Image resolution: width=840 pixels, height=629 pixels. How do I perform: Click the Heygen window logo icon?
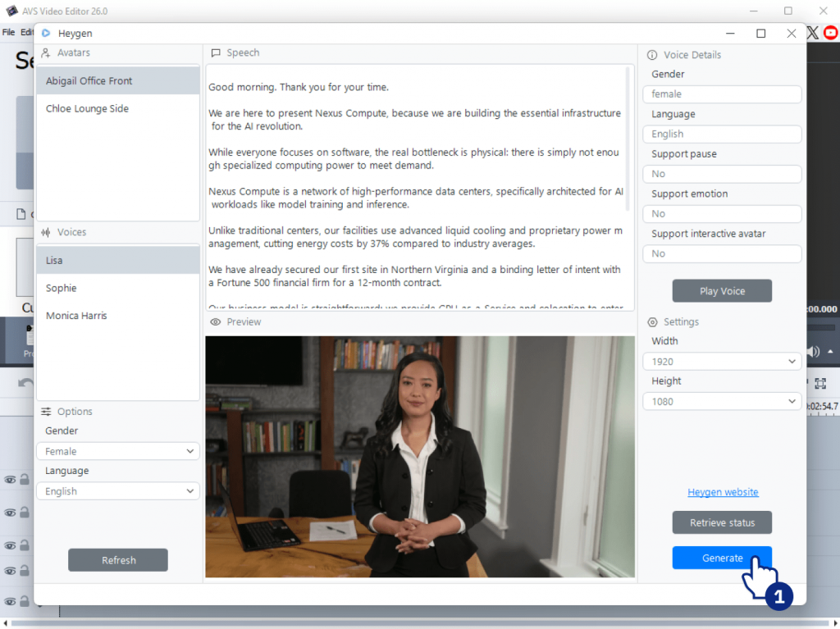coord(46,34)
